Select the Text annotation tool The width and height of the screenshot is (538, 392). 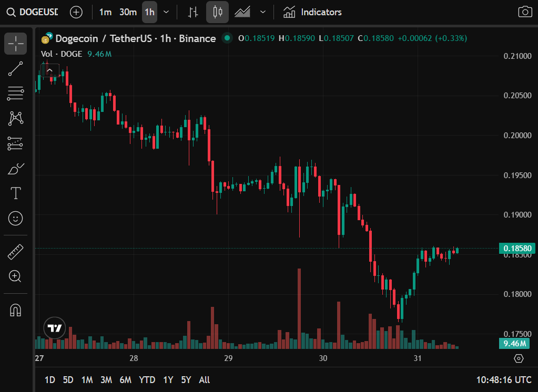pos(16,193)
